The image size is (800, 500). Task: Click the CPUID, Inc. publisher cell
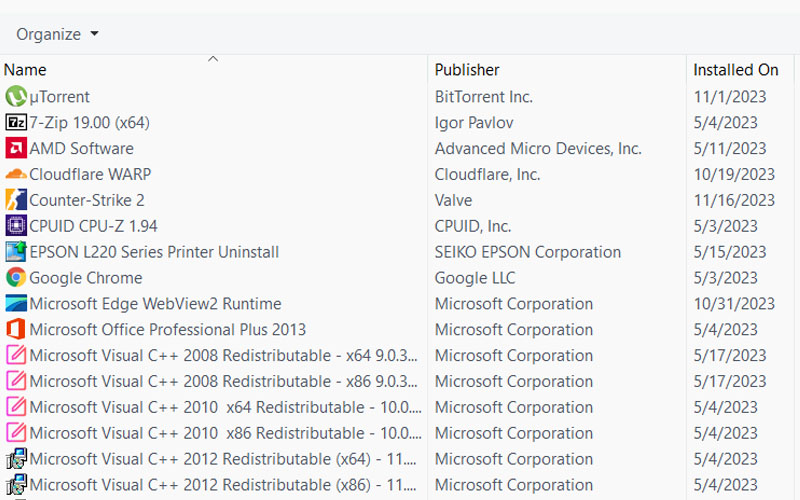(473, 226)
